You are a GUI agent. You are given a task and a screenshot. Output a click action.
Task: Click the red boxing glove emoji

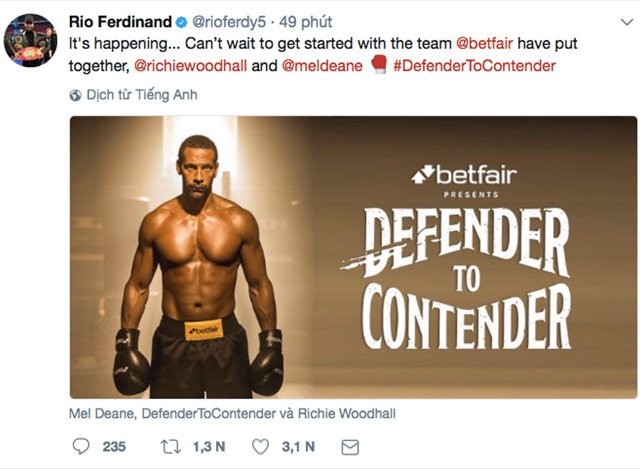click(381, 66)
